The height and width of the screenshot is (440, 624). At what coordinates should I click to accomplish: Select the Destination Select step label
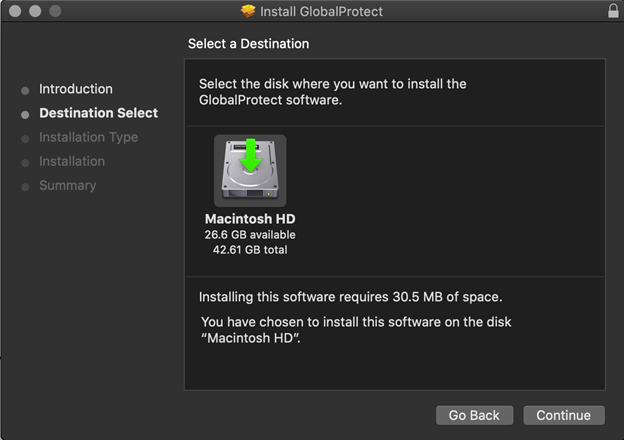(98, 113)
